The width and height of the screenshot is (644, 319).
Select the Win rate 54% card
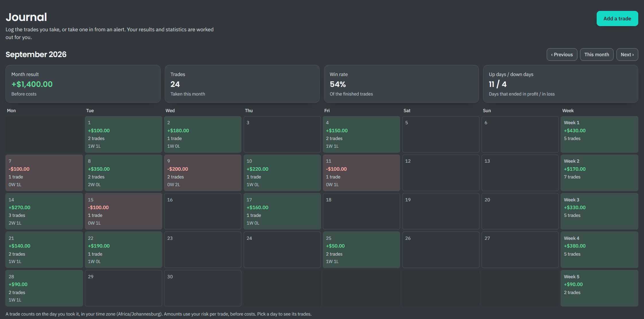click(401, 84)
